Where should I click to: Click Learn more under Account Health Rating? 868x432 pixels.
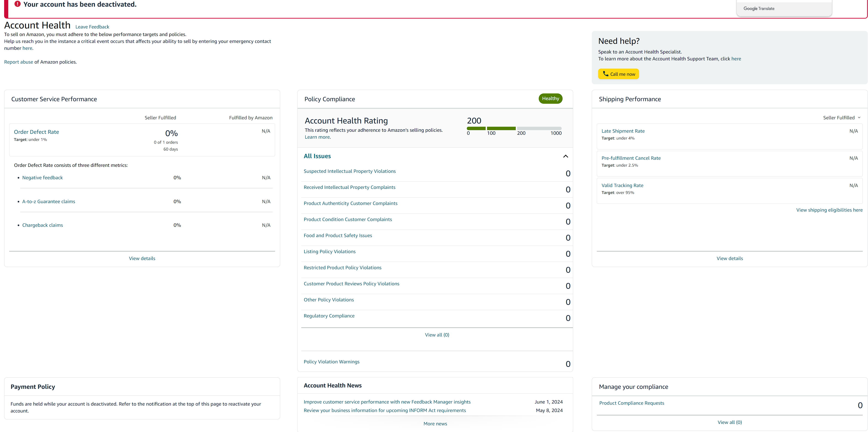click(x=317, y=137)
